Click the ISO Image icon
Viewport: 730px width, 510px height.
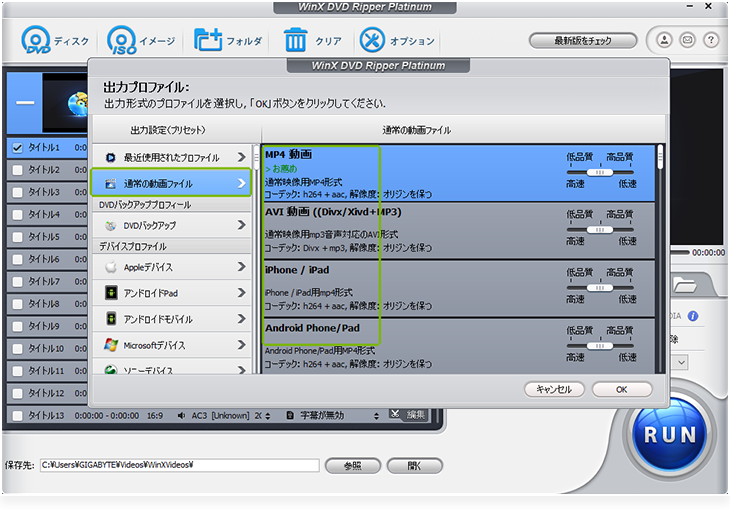click(x=122, y=40)
